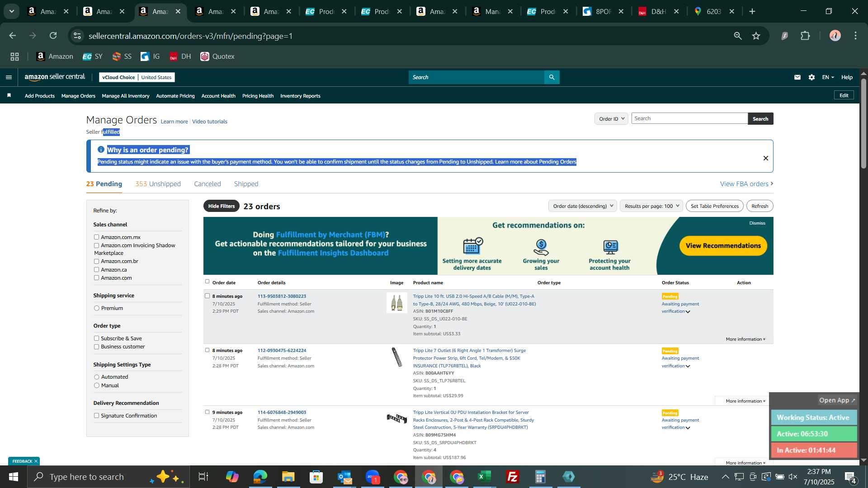
Task: Switch to the 353 Unshipped tab
Action: click(158, 184)
